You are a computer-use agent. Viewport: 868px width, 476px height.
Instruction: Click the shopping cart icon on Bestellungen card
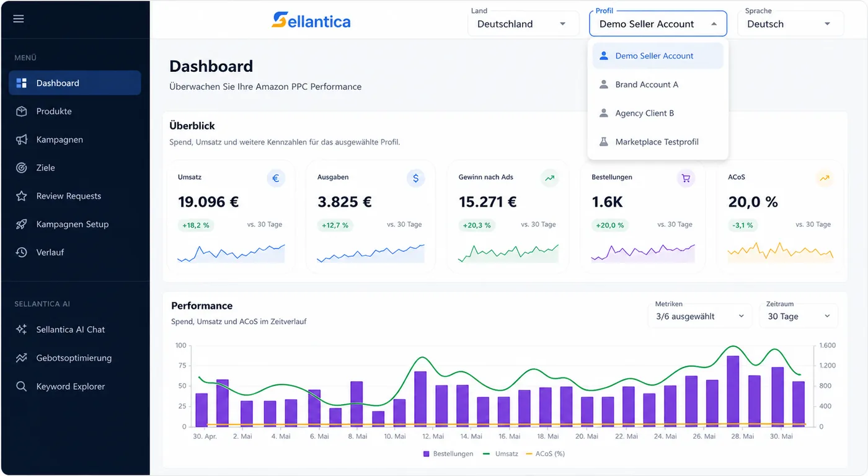point(686,178)
